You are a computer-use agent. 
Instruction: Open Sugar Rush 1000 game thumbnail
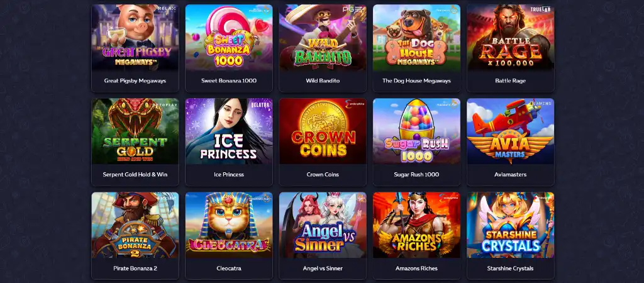416,131
